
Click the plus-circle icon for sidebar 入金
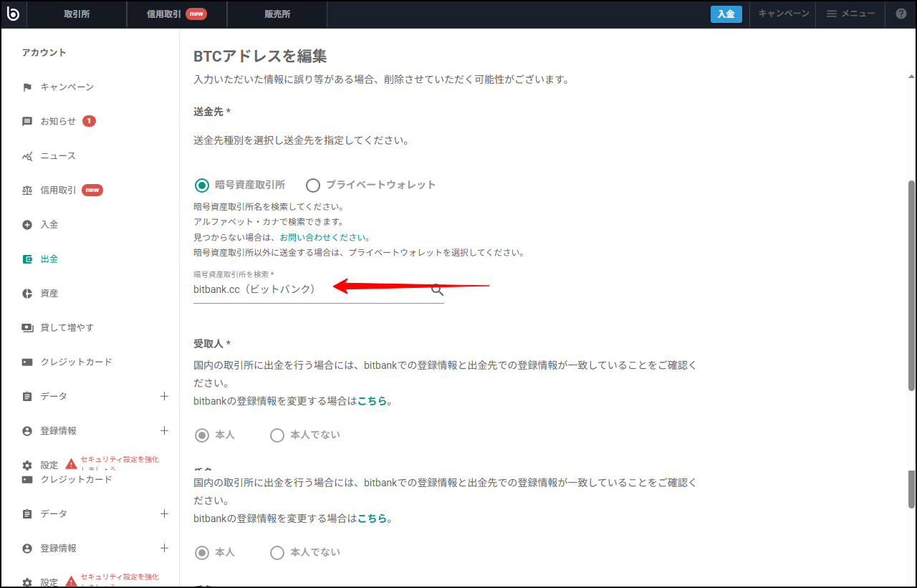[27, 225]
